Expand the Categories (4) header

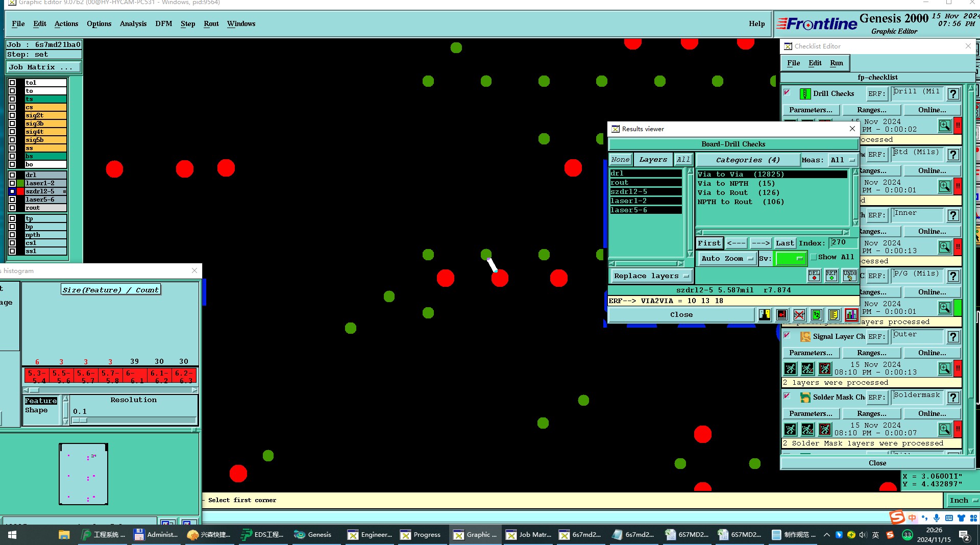748,160
